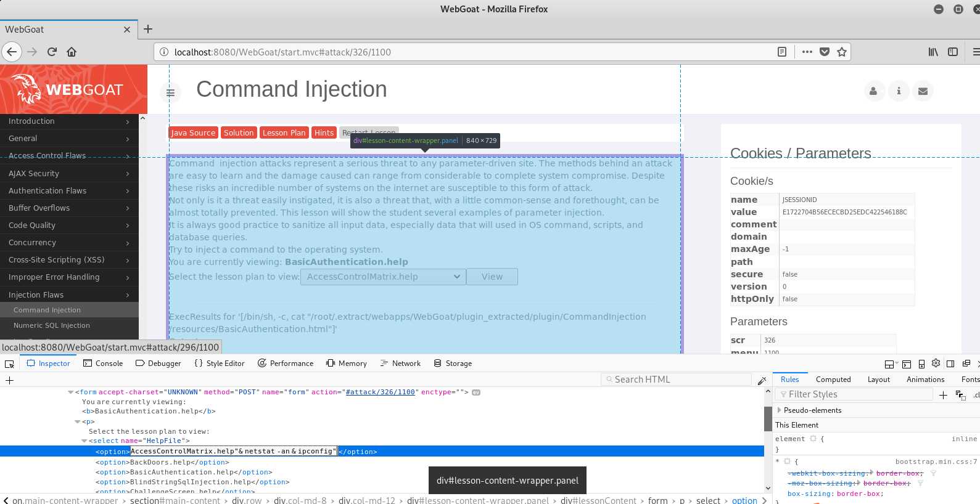Collapse the form element node
The image size is (980, 504).
point(70,392)
